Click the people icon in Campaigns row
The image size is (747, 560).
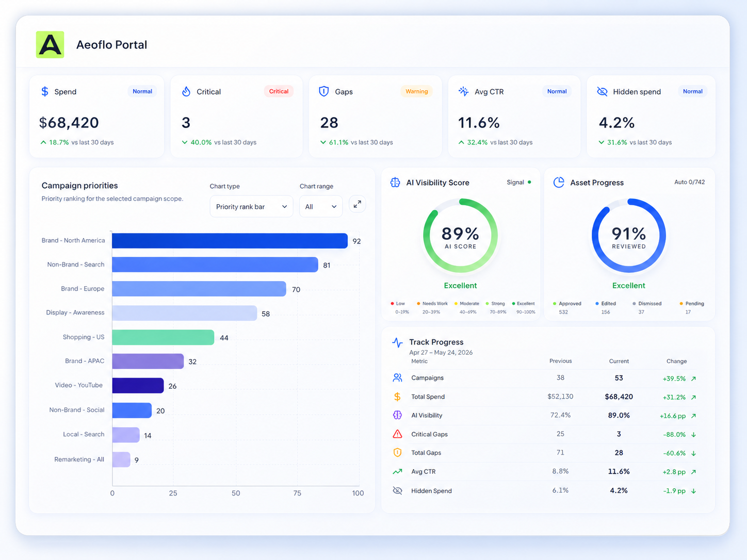click(397, 378)
